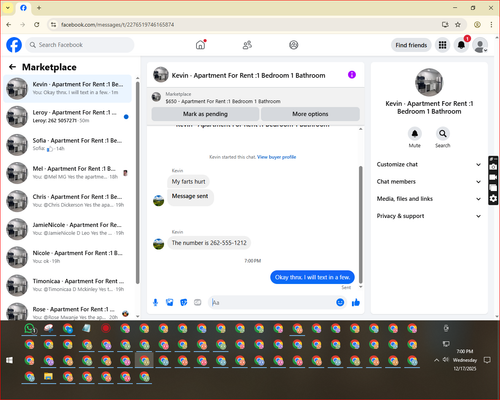Open Sofia conversation in list

tap(68, 145)
